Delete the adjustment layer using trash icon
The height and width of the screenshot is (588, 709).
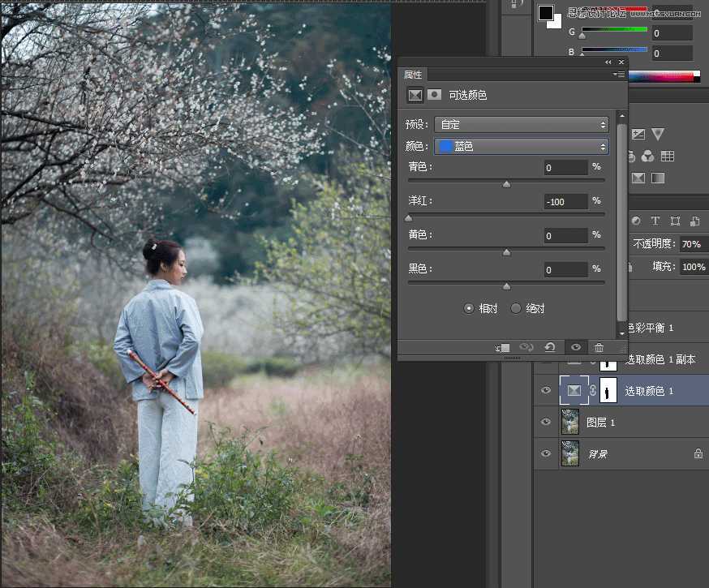599,348
